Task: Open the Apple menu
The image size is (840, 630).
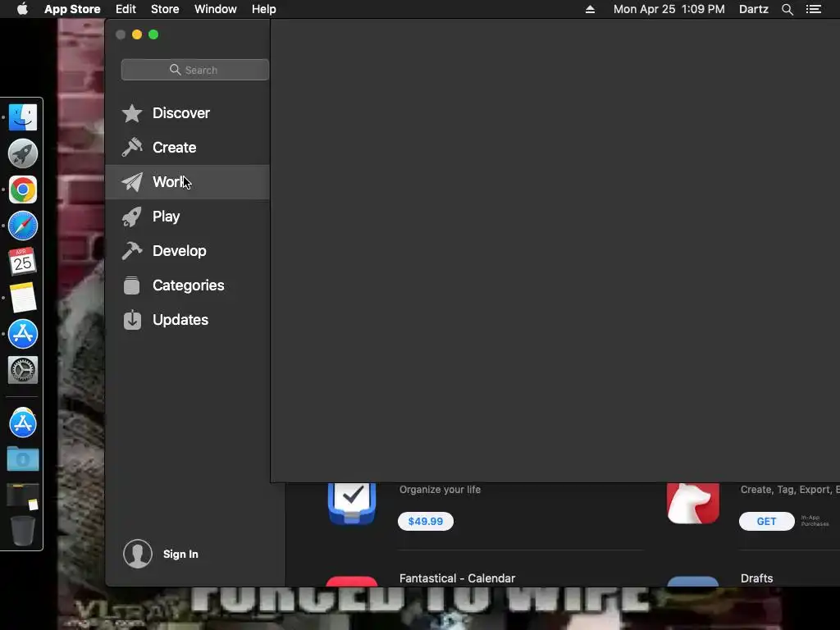Action: pyautogui.click(x=22, y=9)
